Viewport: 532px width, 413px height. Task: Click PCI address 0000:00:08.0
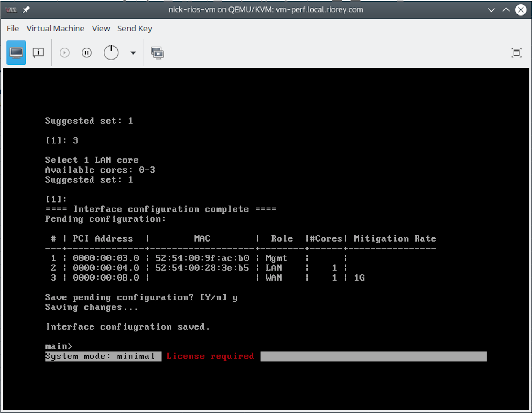pyautogui.click(x=106, y=278)
